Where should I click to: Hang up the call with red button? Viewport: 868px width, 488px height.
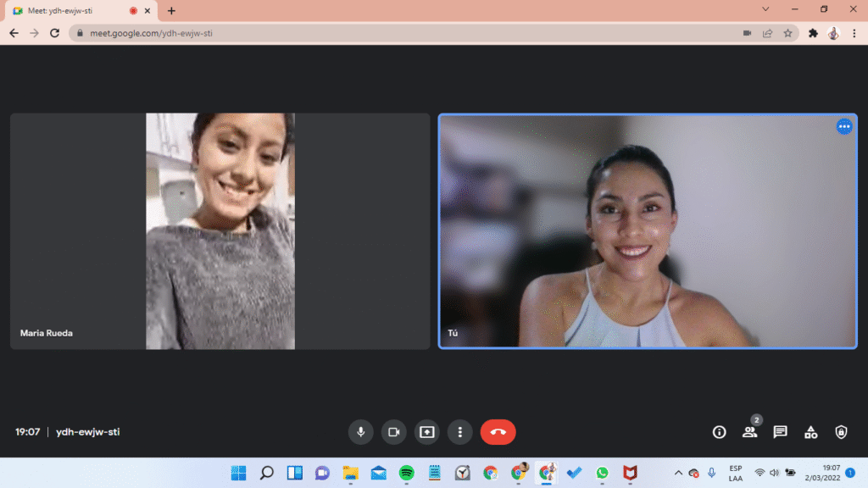click(x=498, y=432)
